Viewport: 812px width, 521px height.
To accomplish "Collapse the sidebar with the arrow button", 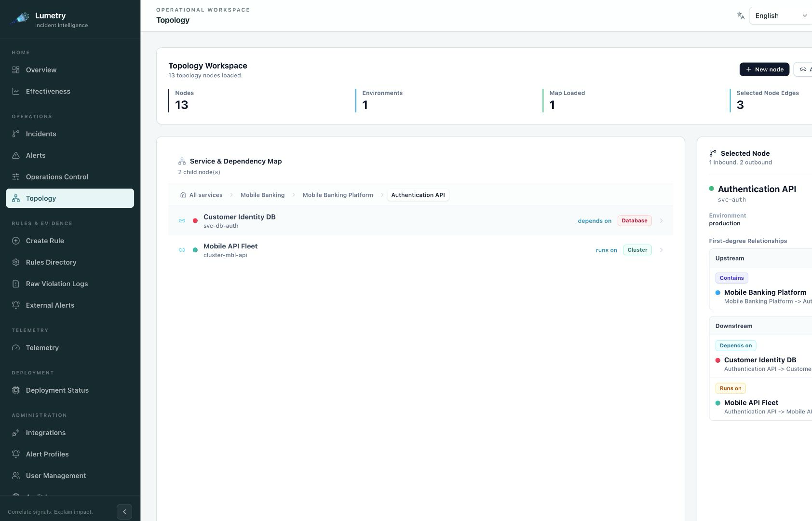I will [124, 512].
